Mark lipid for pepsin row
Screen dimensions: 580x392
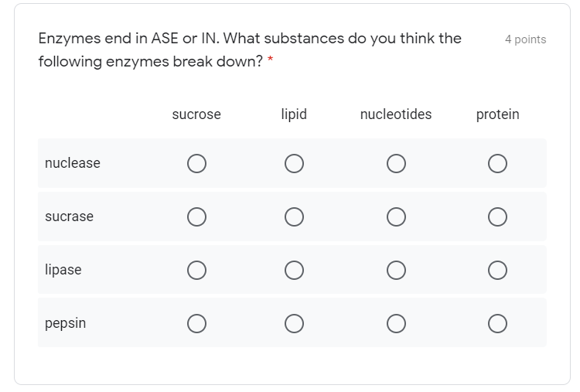pyautogui.click(x=293, y=322)
